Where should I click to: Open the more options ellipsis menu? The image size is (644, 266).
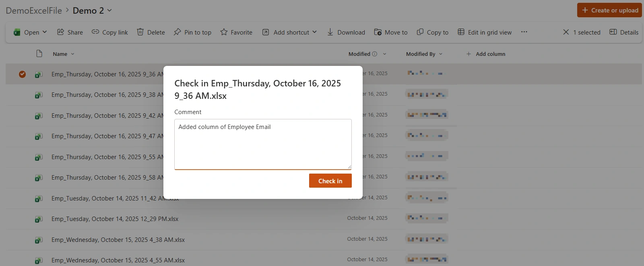[524, 32]
